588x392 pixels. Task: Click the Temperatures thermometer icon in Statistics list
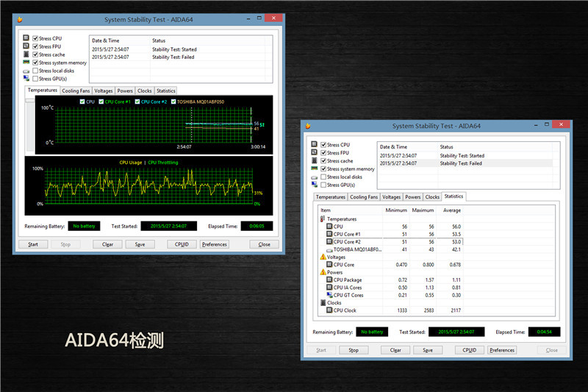click(x=323, y=219)
